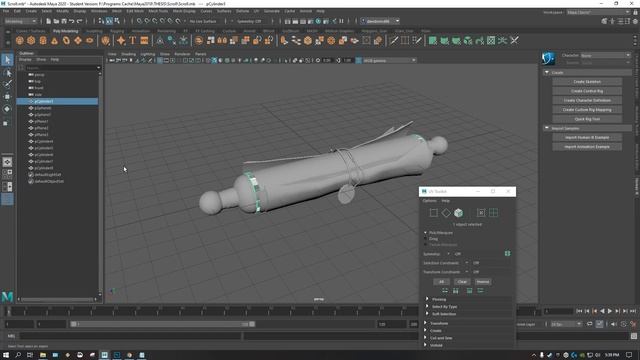This screenshot has height=360, width=640.
Task: Click the Clear button in UV Toolkit
Action: [x=462, y=282]
